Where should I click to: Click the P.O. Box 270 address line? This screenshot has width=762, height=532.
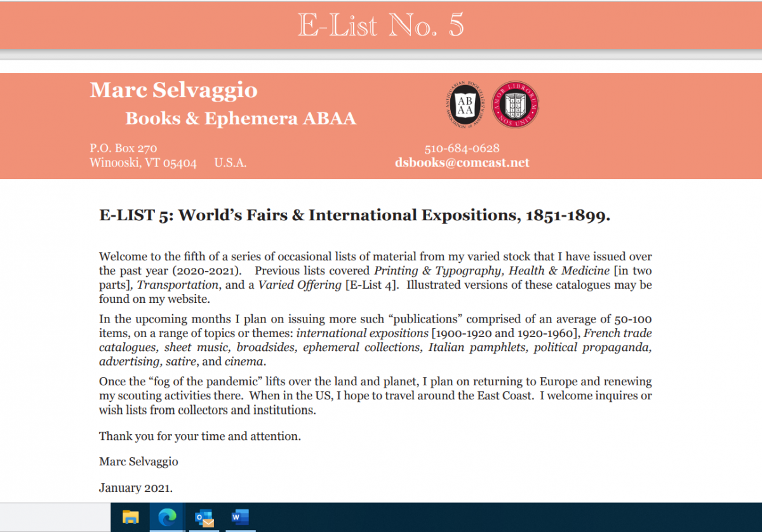[123, 149]
